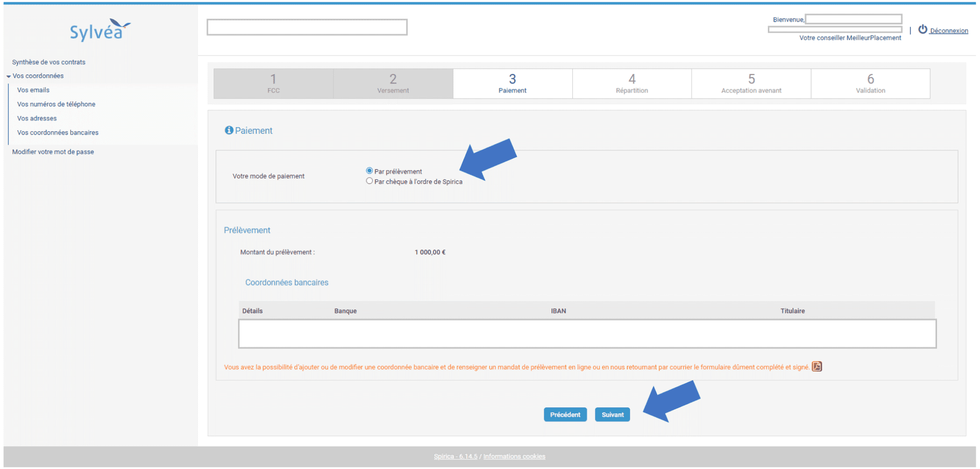Open step 5 Acceptation avenant
Image resolution: width=980 pixels, height=469 pixels.
pyautogui.click(x=751, y=84)
